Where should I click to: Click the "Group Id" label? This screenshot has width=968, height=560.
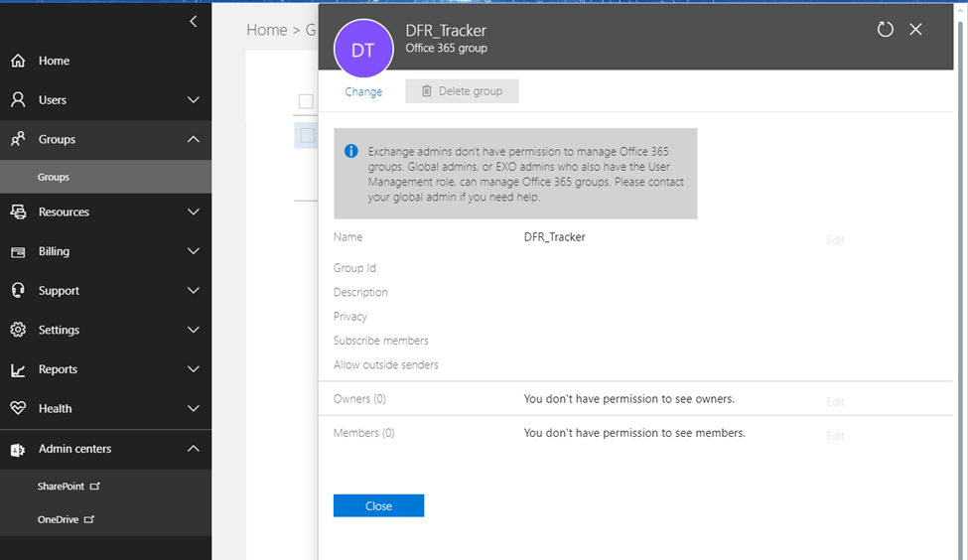tap(354, 268)
